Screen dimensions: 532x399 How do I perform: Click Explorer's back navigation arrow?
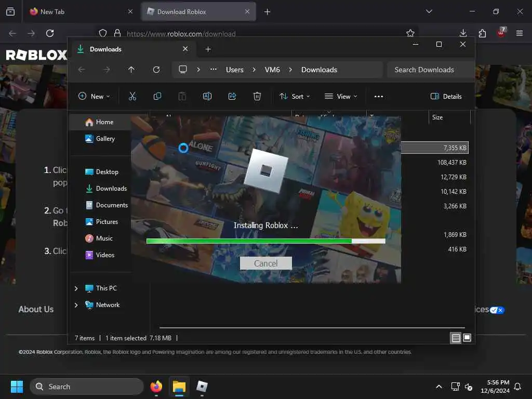tap(82, 70)
